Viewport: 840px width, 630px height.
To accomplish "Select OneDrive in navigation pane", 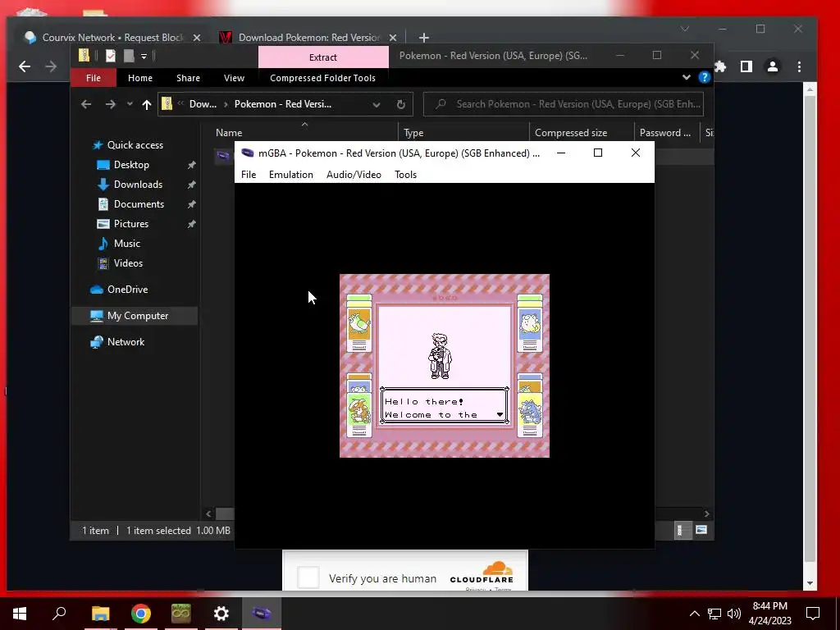I will (127, 290).
